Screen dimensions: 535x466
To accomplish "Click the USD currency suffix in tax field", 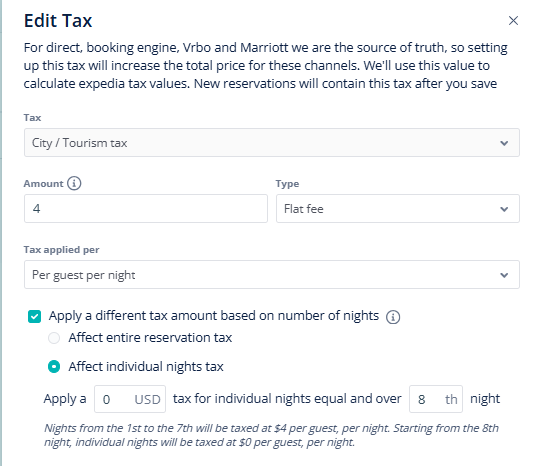I will coord(147,399).
